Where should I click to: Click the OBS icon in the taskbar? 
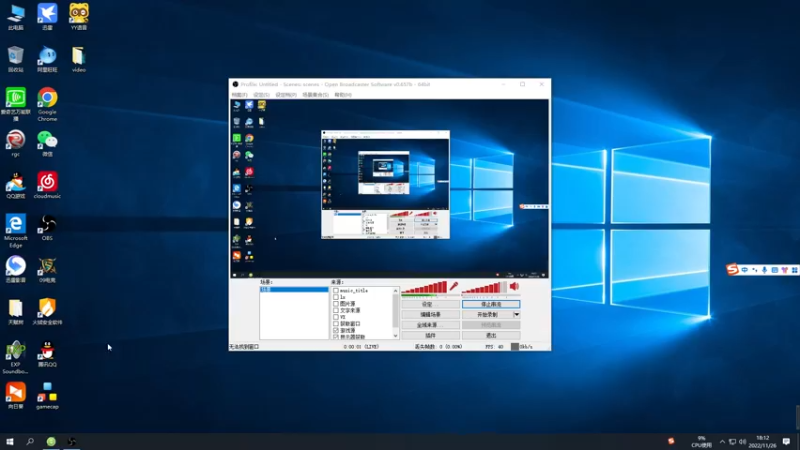[x=72, y=441]
